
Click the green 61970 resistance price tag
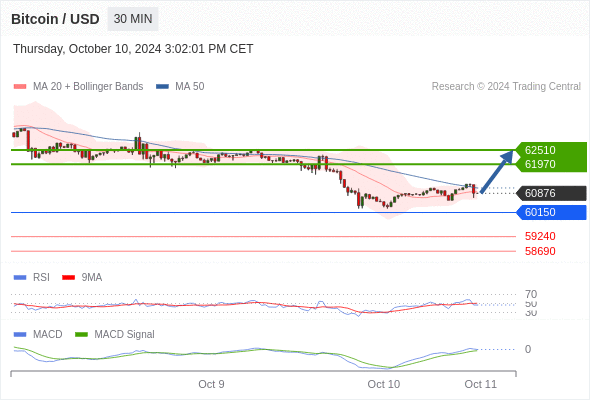coord(551,164)
